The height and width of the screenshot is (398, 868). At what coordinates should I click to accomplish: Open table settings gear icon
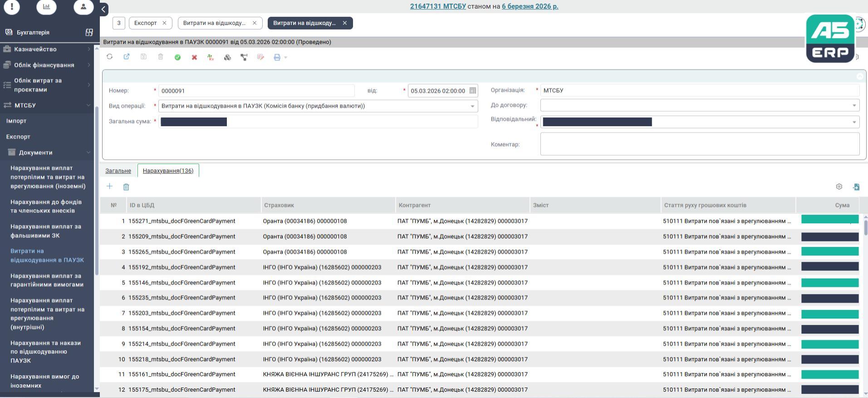point(839,187)
